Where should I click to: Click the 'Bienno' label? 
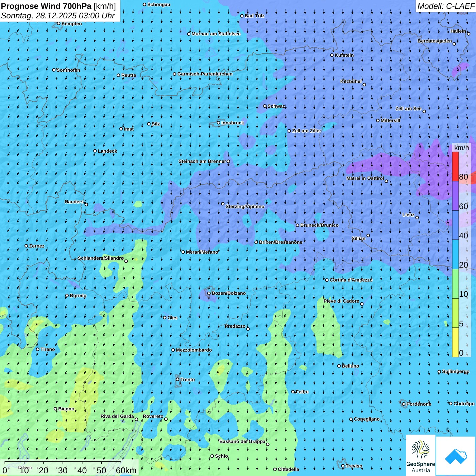pos(66,409)
